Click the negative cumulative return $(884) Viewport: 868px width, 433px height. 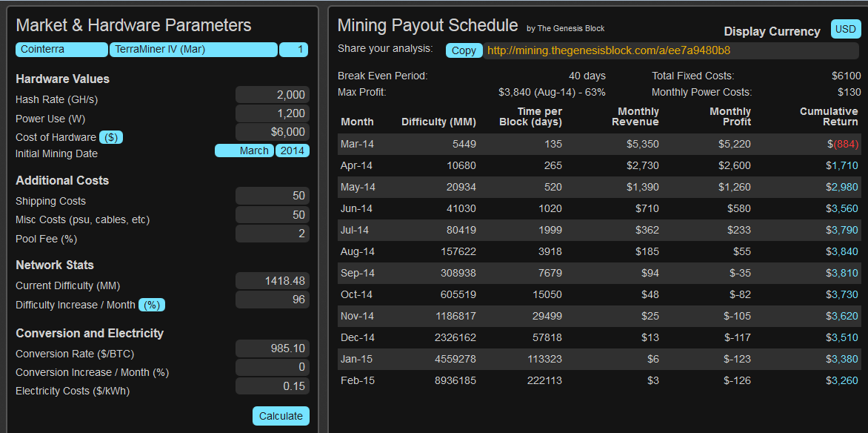click(x=843, y=144)
